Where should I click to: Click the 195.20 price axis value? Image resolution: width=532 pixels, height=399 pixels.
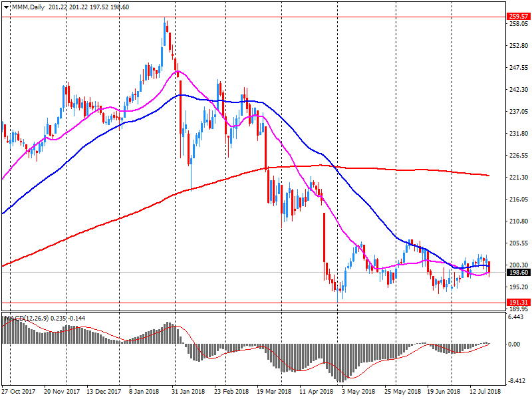[519, 287]
